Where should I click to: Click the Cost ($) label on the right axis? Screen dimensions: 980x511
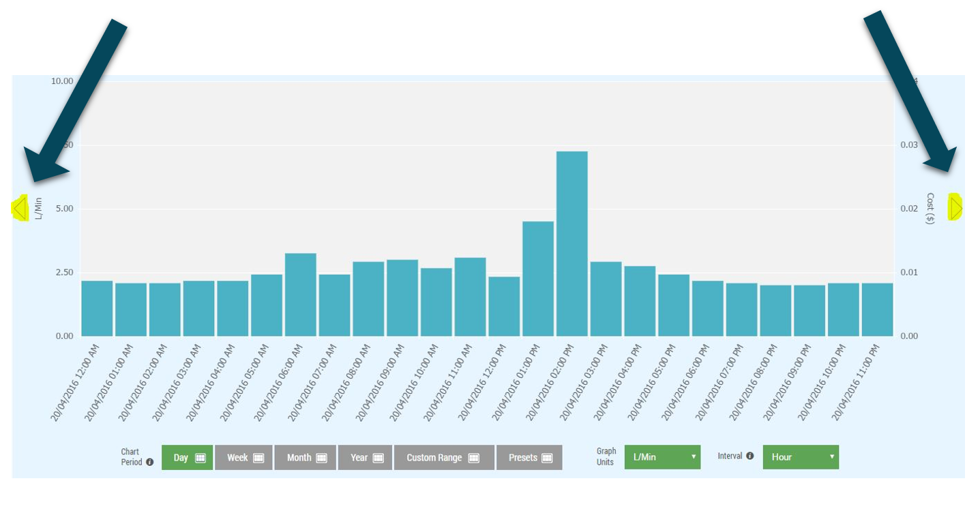point(930,208)
